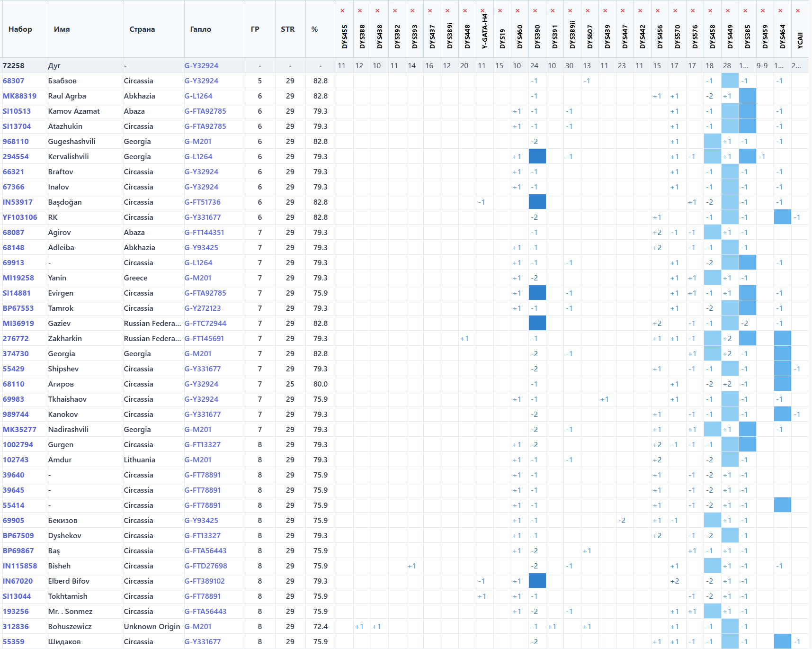Image resolution: width=812 pixels, height=649 pixels.
Task: Remove the DYS449 marker column
Action: pos(728,11)
